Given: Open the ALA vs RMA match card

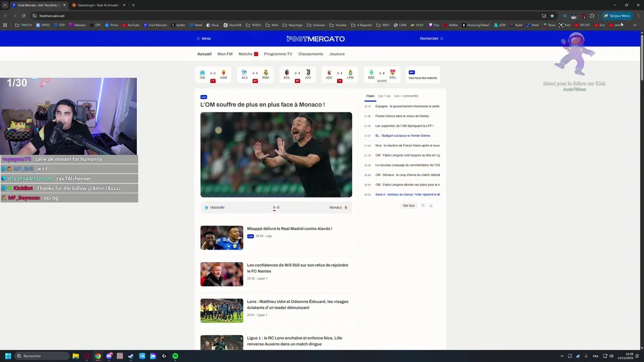Looking at the screenshot, I should (x=255, y=75).
